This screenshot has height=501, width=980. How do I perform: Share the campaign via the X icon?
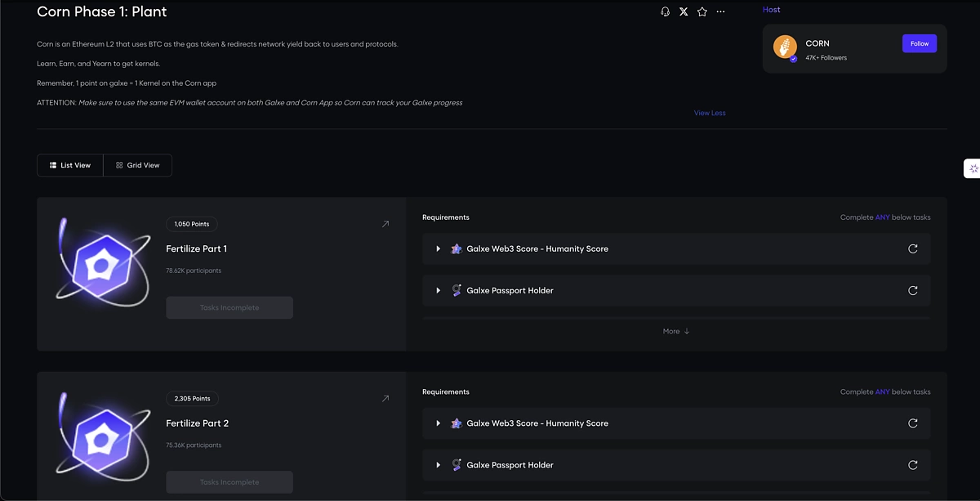pos(684,11)
